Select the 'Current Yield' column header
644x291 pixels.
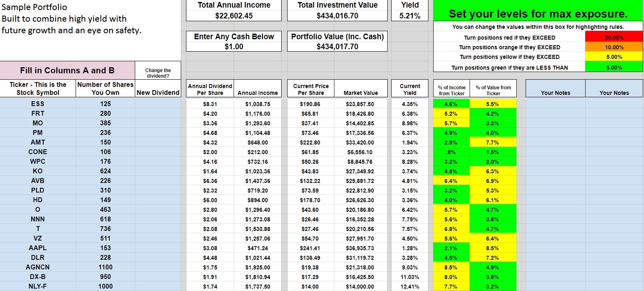[410, 89]
